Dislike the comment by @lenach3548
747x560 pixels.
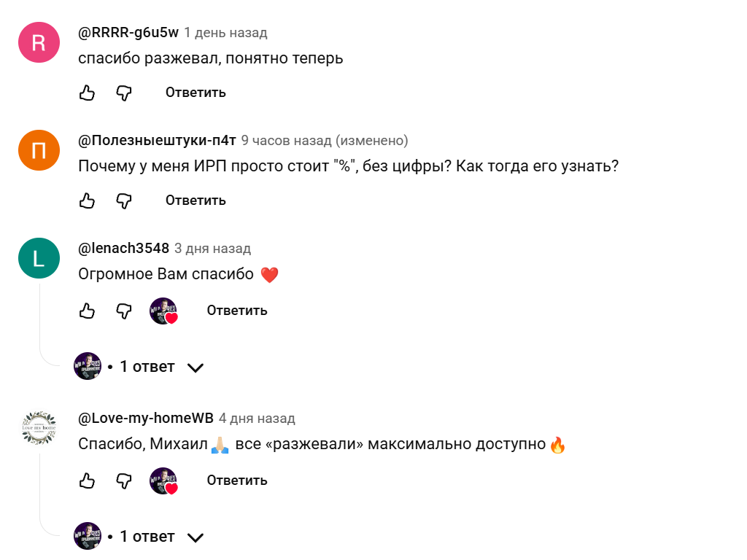125,311
